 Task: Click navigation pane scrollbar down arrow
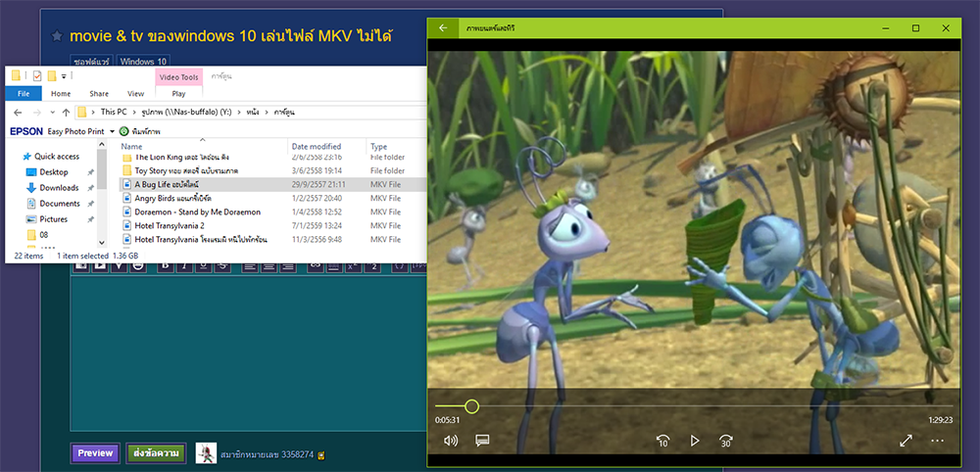[102, 242]
